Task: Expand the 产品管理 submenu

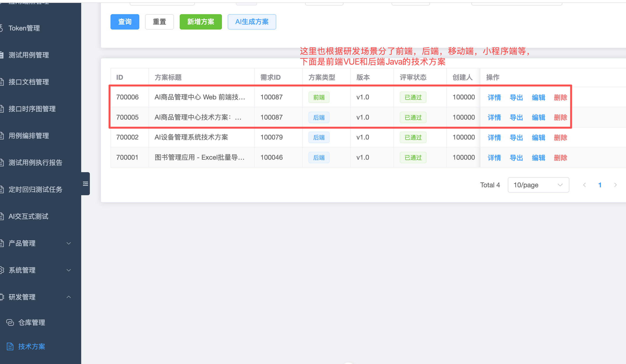Action: tap(69, 243)
